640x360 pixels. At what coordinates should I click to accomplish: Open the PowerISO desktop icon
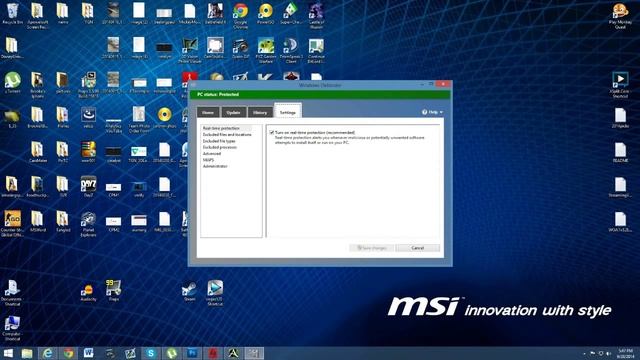click(266, 14)
